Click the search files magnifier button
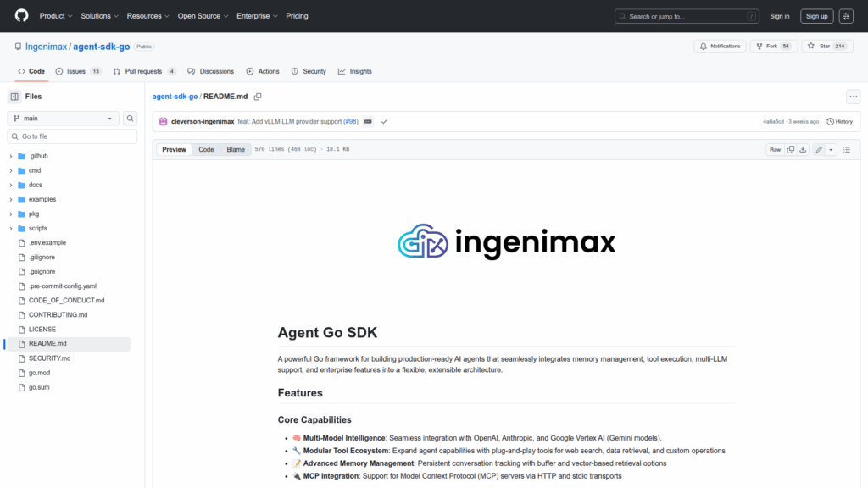 130,119
